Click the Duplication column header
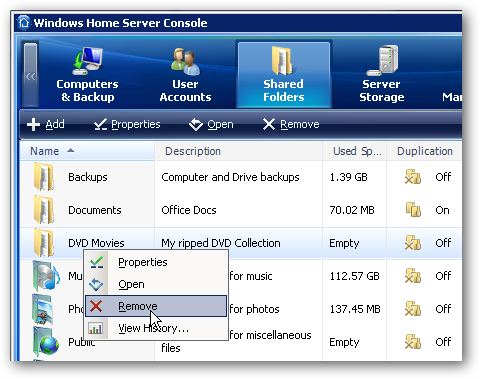480x379 pixels. [425, 151]
